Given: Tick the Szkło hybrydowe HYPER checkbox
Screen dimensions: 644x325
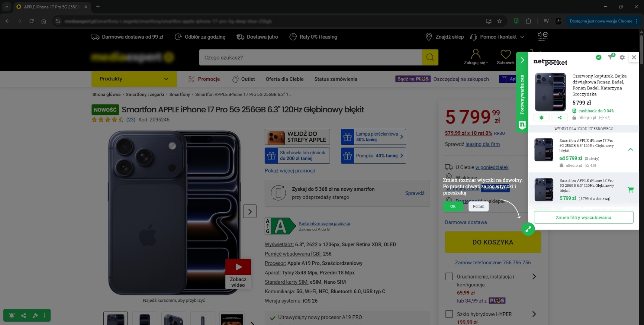Looking at the screenshot, I should [x=449, y=314].
